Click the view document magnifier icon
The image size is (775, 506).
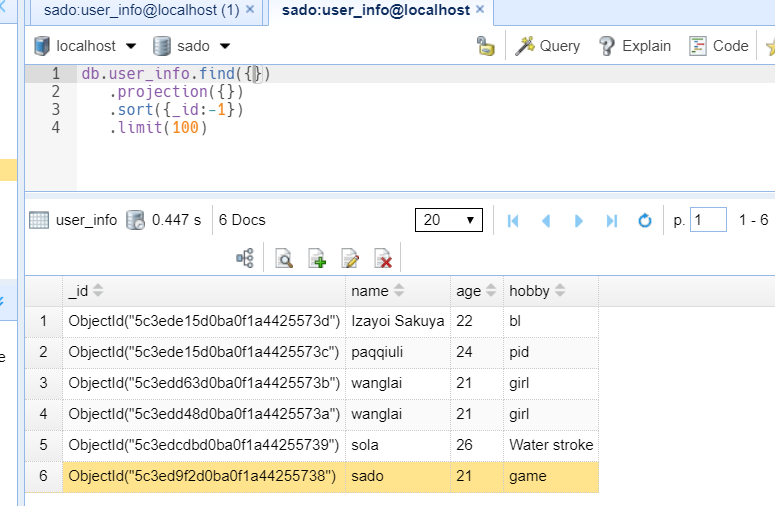coord(284,259)
